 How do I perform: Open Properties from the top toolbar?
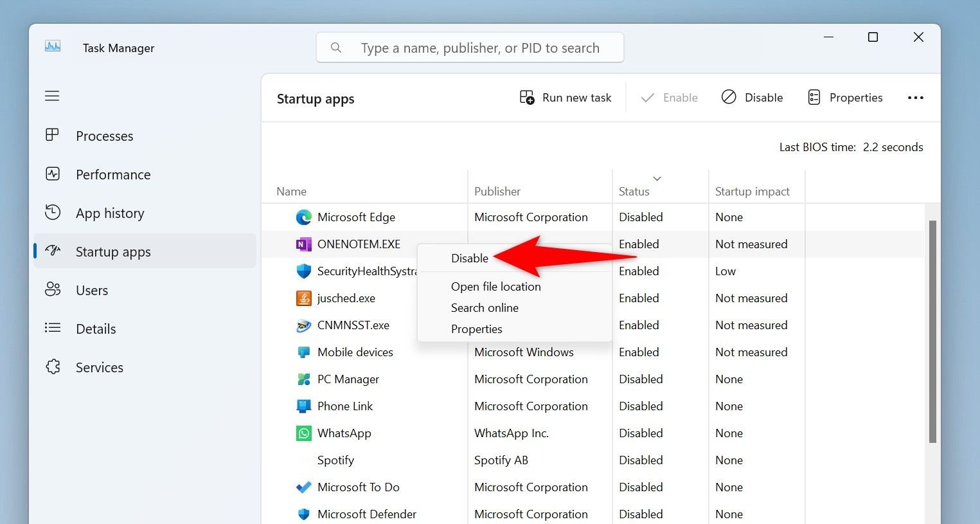(x=845, y=98)
